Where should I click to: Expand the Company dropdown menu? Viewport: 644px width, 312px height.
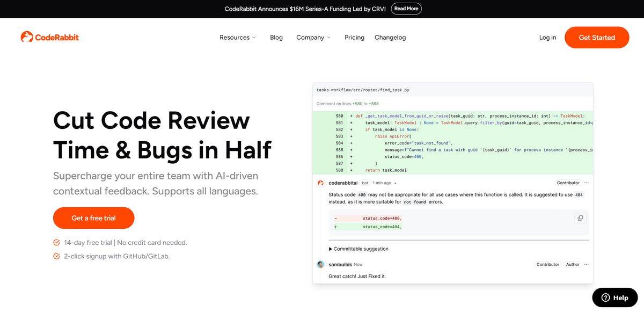point(313,38)
